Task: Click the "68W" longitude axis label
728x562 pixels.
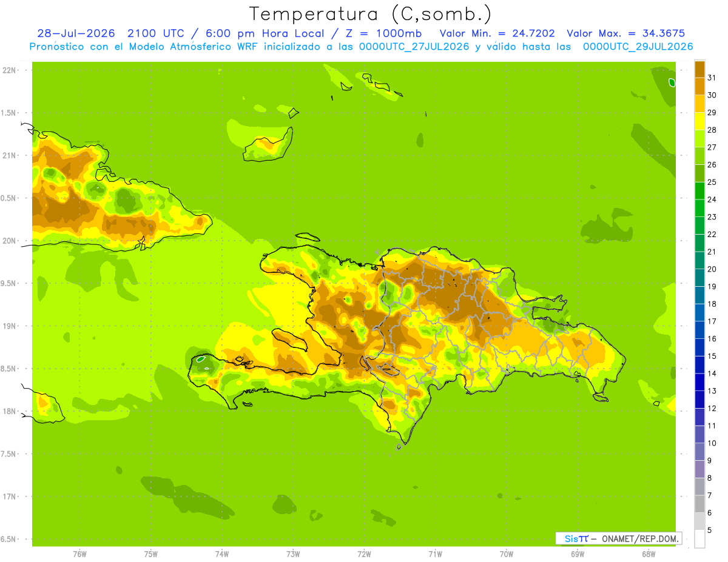Action: click(x=649, y=554)
